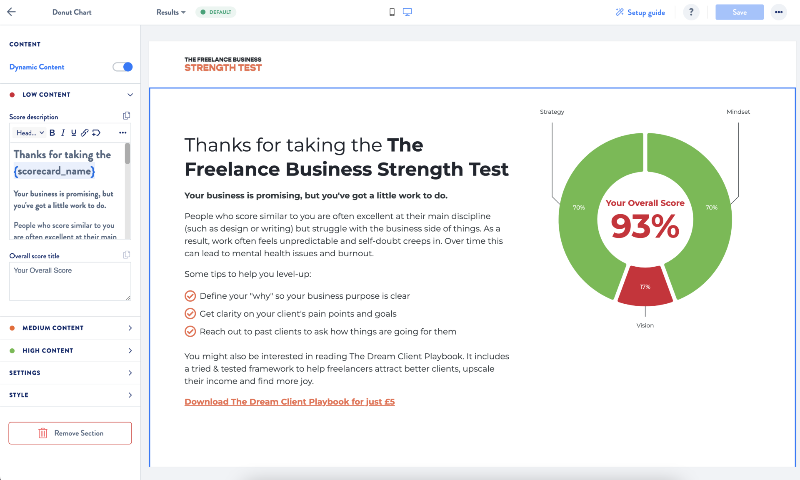The height and width of the screenshot is (480, 800).
Task: Apply italic formatting in the editor
Action: pos(63,133)
